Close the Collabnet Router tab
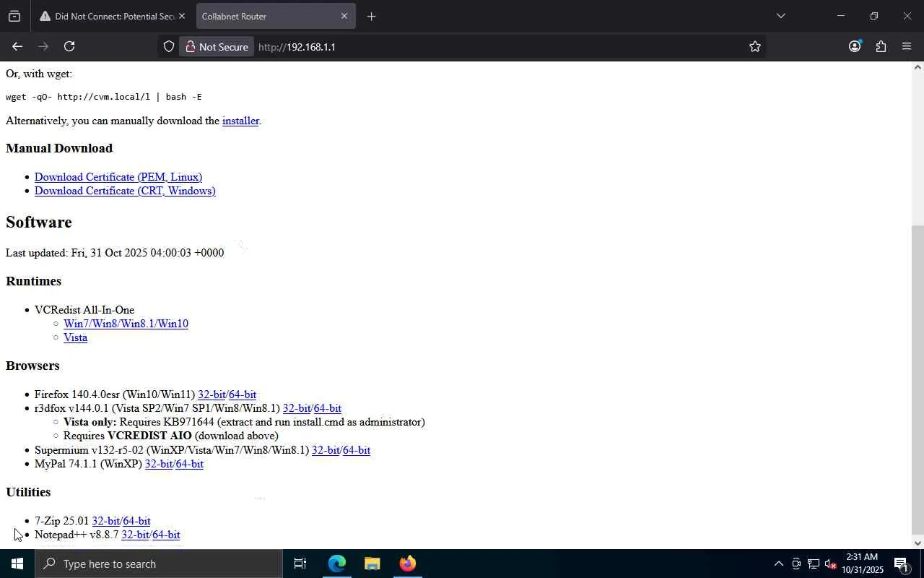The height and width of the screenshot is (578, 924). tap(344, 16)
